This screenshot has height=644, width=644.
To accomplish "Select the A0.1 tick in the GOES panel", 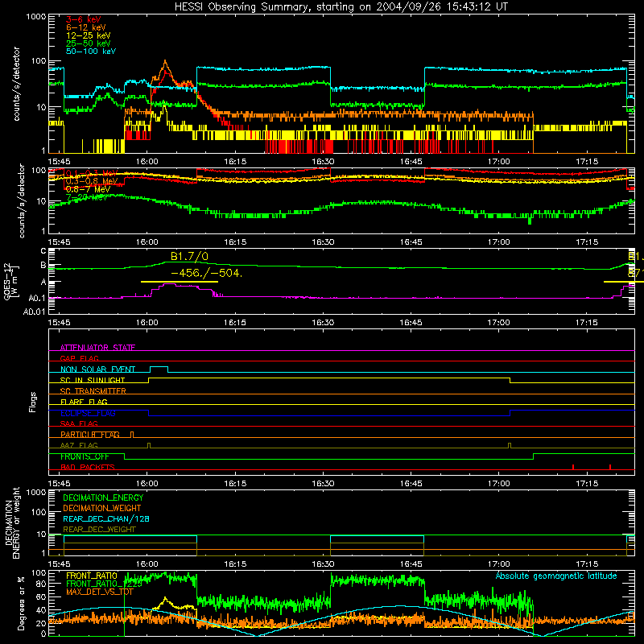I will tap(36, 298).
